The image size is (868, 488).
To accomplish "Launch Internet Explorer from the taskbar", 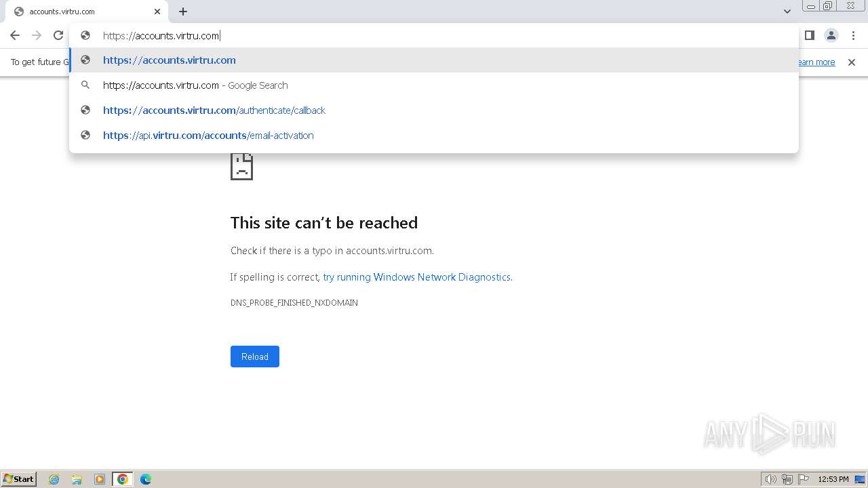I will coord(54,479).
